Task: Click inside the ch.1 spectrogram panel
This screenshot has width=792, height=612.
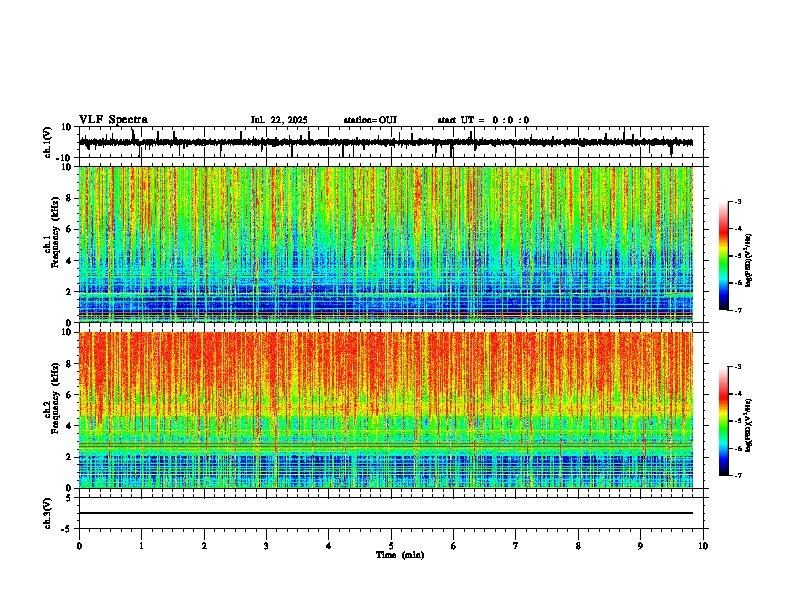Action: 386,244
